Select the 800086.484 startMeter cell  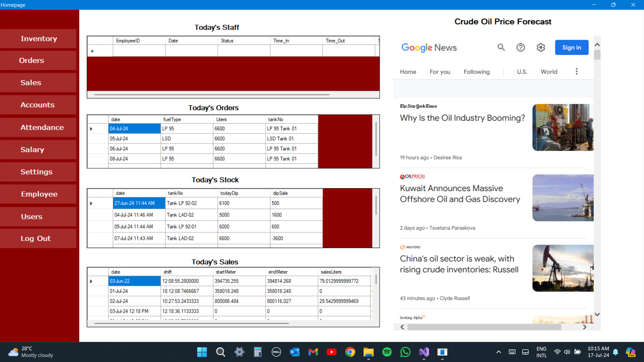tap(239, 301)
